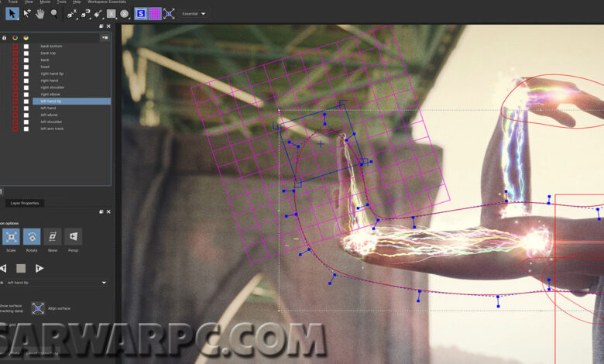Toggle Scale motion tracking option
This screenshot has height=364, width=604.
point(11,236)
